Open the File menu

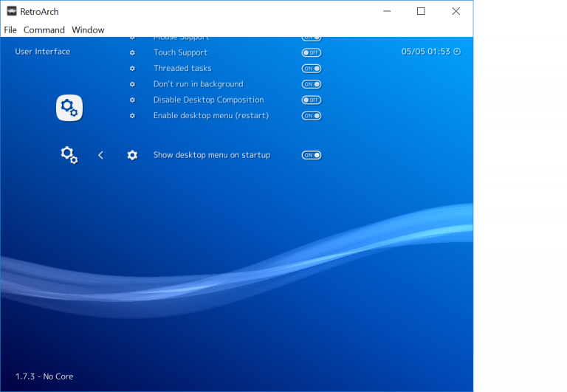point(10,30)
